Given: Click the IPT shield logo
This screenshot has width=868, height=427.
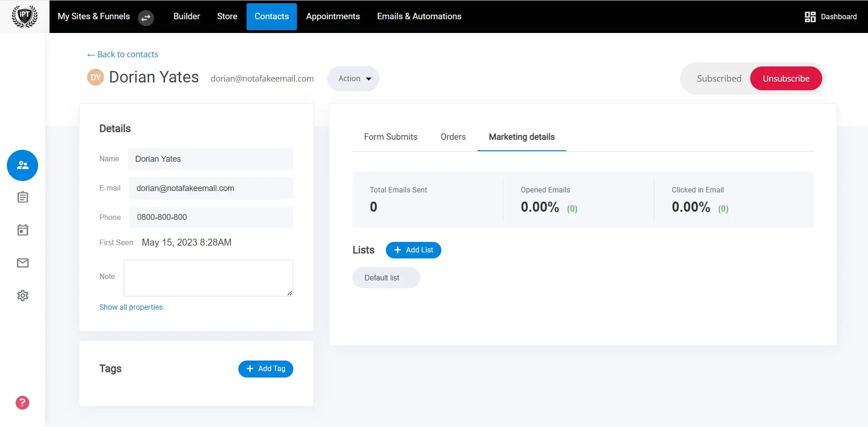Looking at the screenshot, I should [24, 16].
